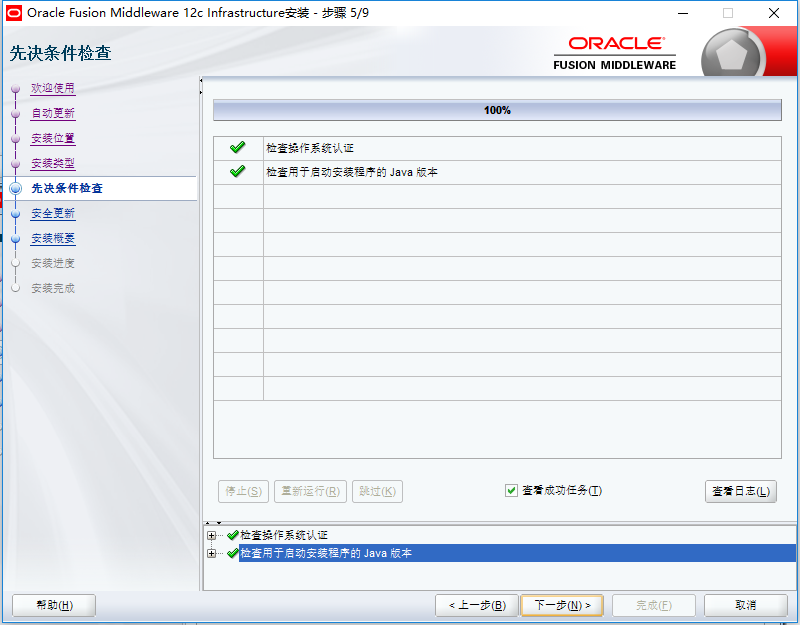Click the 先决条件检查 page heading
The height and width of the screenshot is (625, 800).
tap(60, 53)
